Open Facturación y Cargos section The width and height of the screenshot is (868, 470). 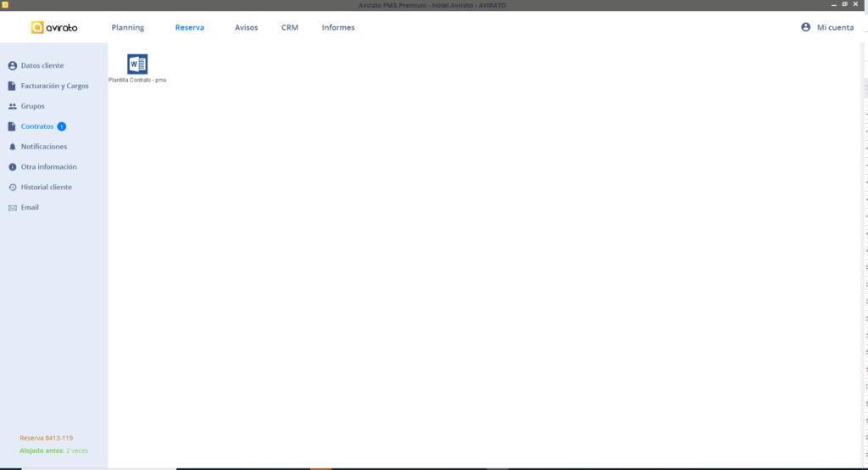click(x=55, y=86)
